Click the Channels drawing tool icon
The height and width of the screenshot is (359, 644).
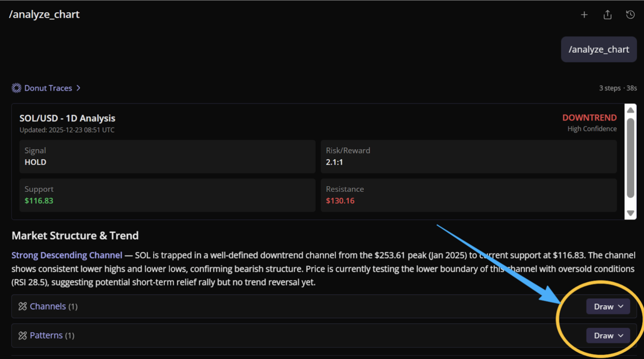click(x=23, y=306)
